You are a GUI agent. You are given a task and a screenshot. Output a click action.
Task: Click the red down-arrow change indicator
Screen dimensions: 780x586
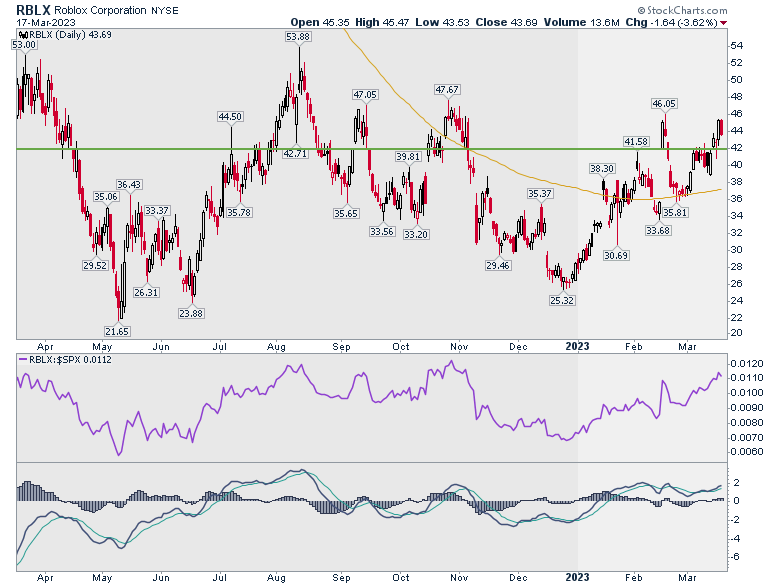tap(723, 23)
